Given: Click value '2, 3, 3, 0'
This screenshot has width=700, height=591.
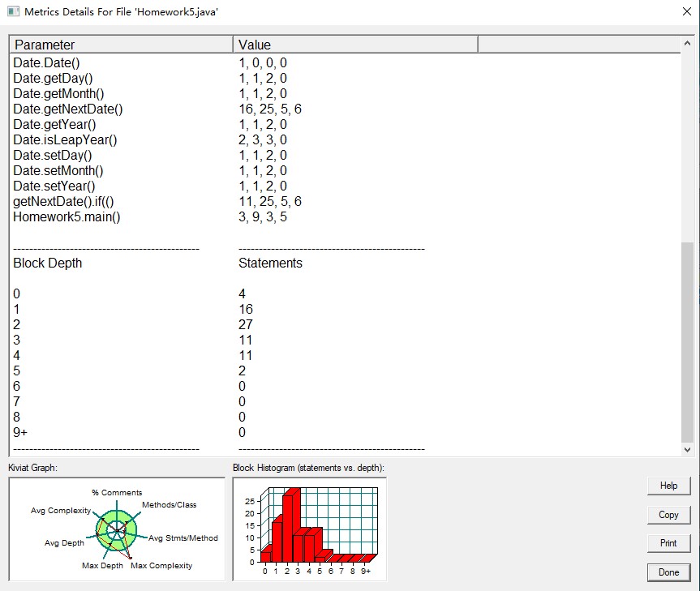Looking at the screenshot, I should 263,140.
